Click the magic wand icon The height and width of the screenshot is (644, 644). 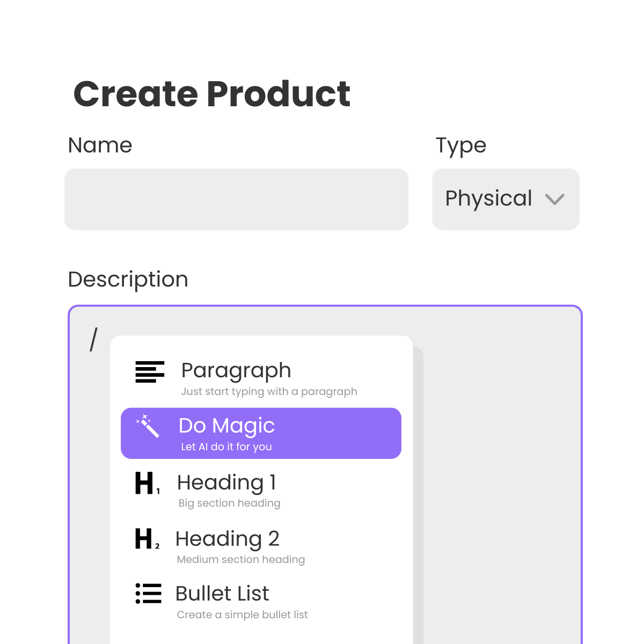[148, 426]
